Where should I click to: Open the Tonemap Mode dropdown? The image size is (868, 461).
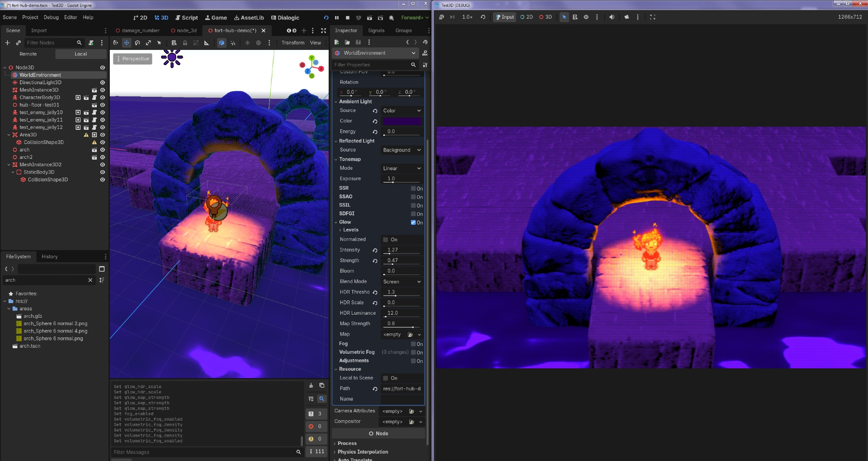[x=401, y=168]
